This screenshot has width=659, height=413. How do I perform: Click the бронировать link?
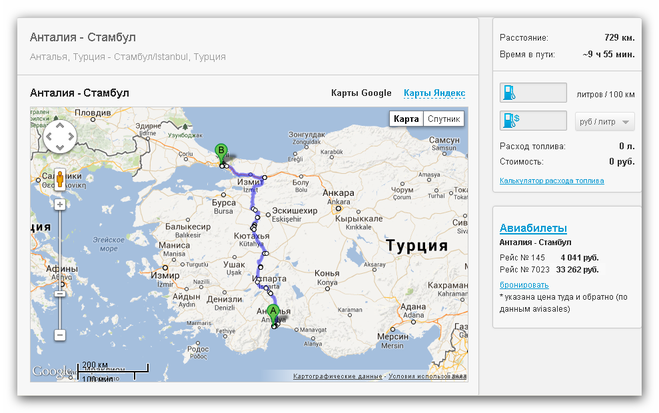(x=524, y=285)
